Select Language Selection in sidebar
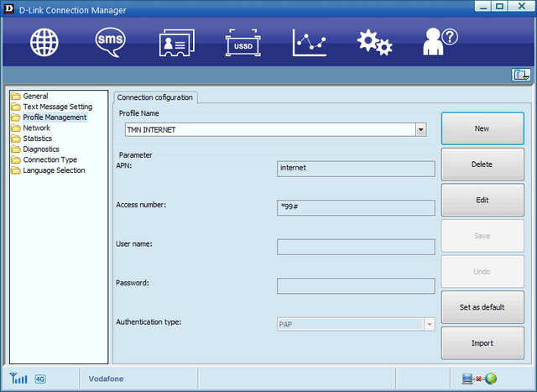Screen dimensions: 537x392 coord(54,170)
